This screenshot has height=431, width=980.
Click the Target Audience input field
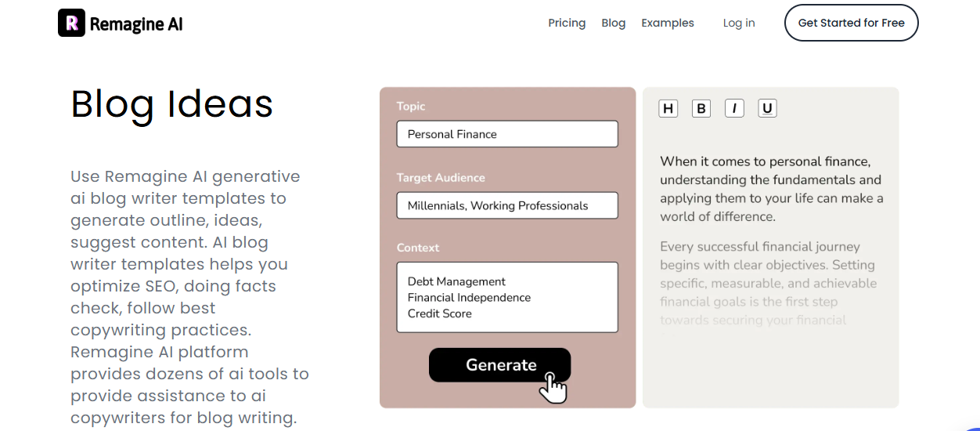pyautogui.click(x=507, y=205)
